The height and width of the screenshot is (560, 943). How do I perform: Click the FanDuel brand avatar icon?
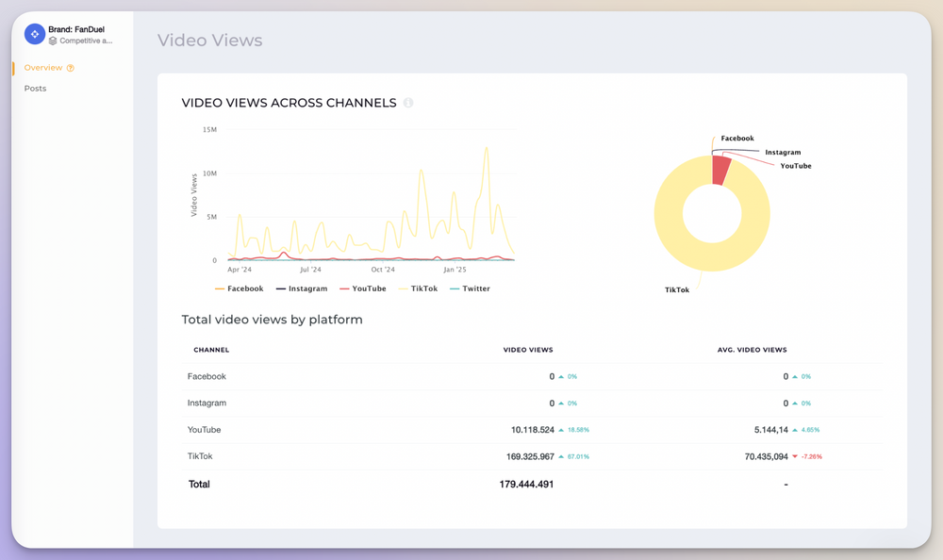34,33
